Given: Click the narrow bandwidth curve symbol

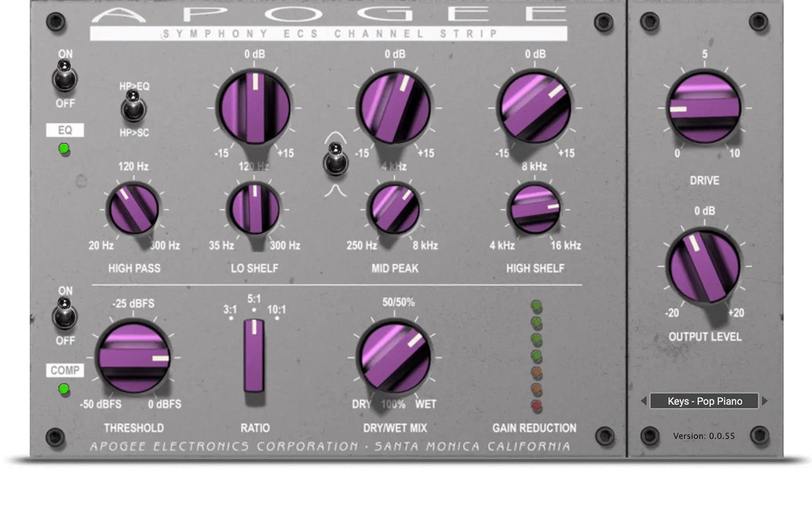Looking at the screenshot, I should click(335, 190).
